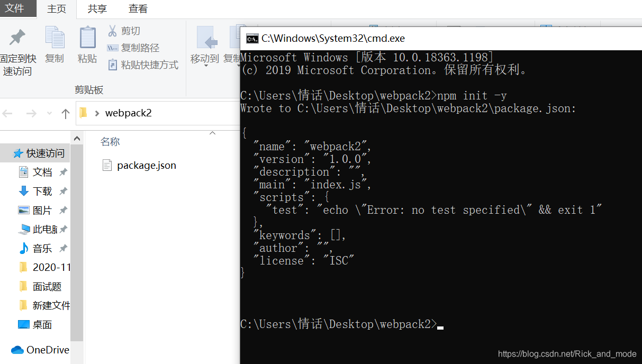The width and height of the screenshot is (642, 364).
Task: Click the "main": "index.js" line
Action: coord(312,185)
